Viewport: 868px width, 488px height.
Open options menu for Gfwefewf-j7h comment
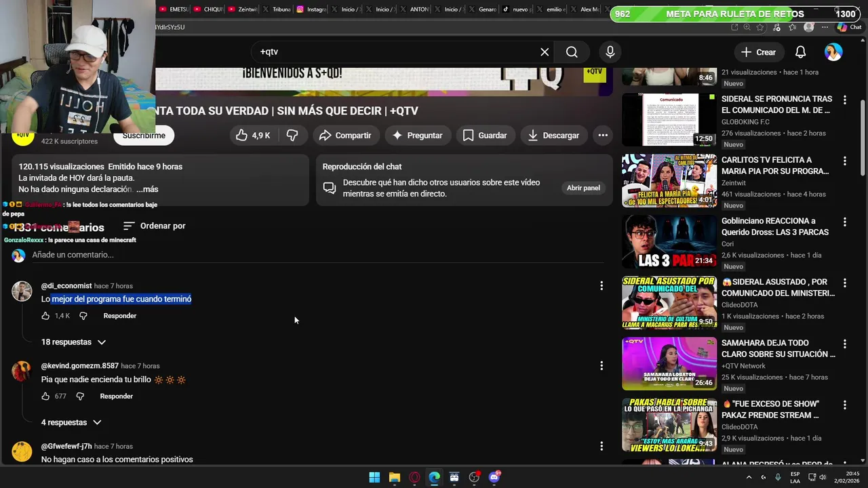coord(601,446)
